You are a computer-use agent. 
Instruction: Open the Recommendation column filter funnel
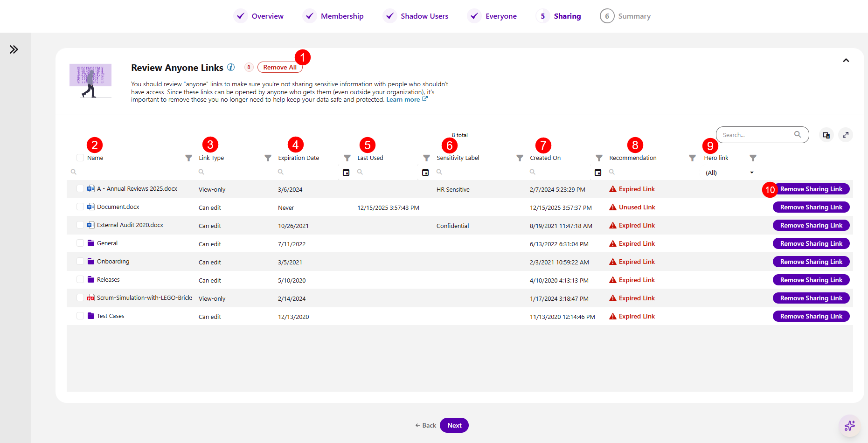pyautogui.click(x=692, y=158)
